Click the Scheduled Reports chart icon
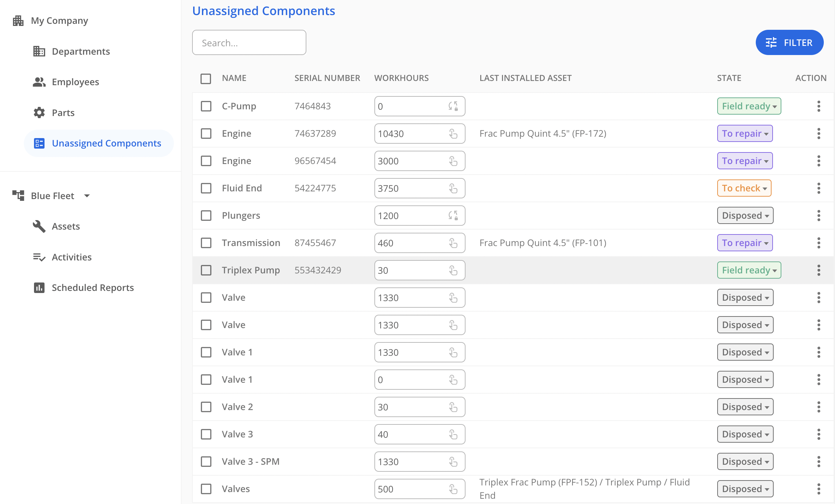The image size is (835, 504). tap(39, 287)
